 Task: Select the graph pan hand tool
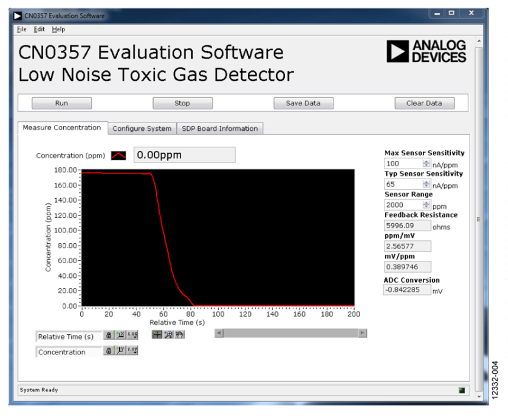[179, 334]
